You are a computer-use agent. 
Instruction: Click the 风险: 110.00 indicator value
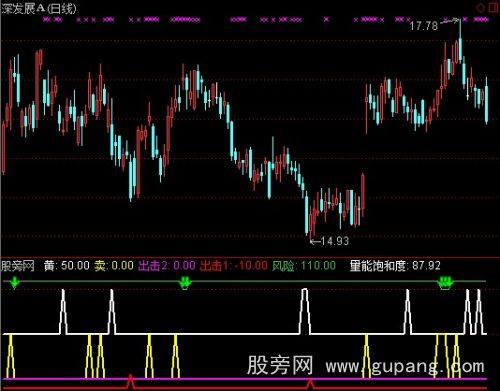pyautogui.click(x=304, y=266)
